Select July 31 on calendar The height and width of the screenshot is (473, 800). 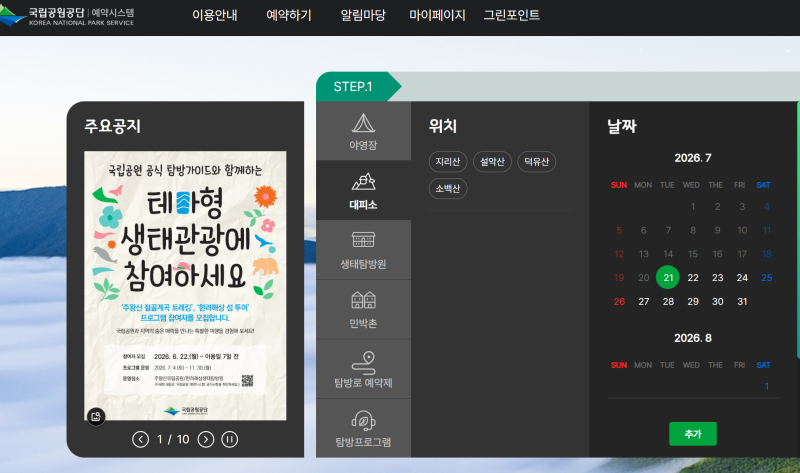(x=742, y=302)
